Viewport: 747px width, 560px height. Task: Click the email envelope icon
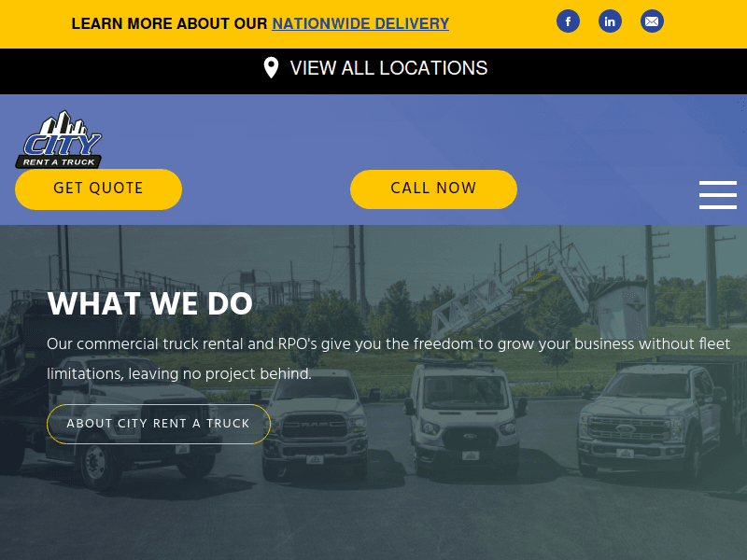click(652, 21)
